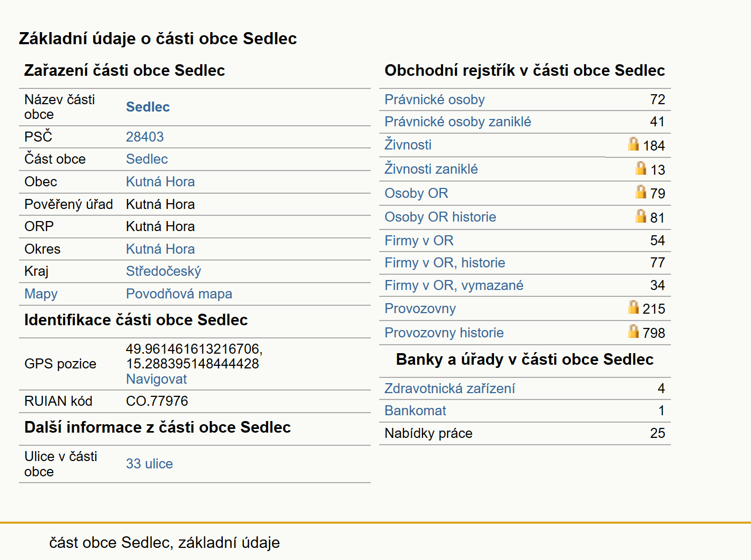Open Firmy v OR, vymazané link
Viewport: 751px width, 560px height.
[x=454, y=285]
